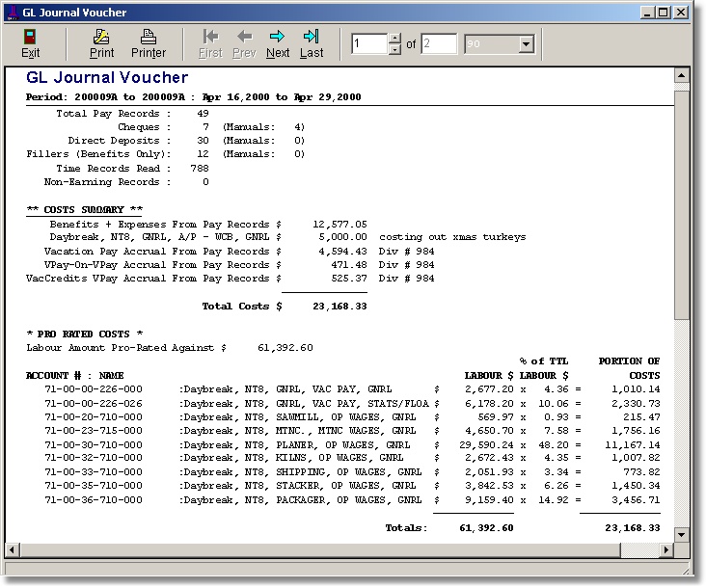Click Labour Amount Pro-Rated value 61,392.60
This screenshot has height=588, width=706.
[285, 348]
